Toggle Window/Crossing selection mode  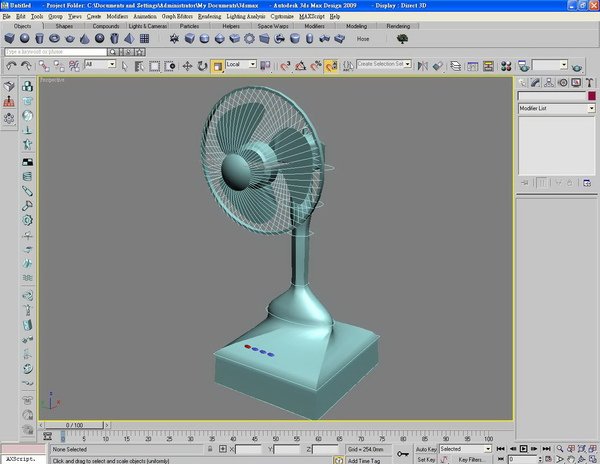tap(170, 66)
